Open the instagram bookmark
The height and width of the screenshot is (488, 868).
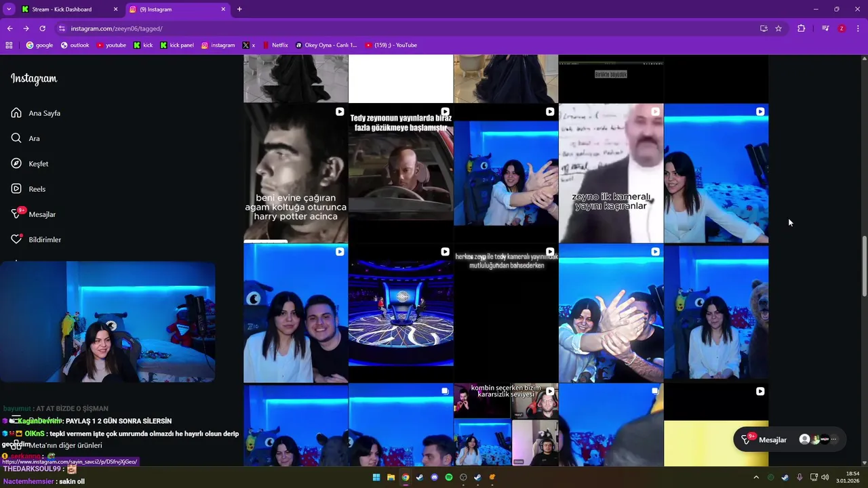pyautogui.click(x=218, y=45)
